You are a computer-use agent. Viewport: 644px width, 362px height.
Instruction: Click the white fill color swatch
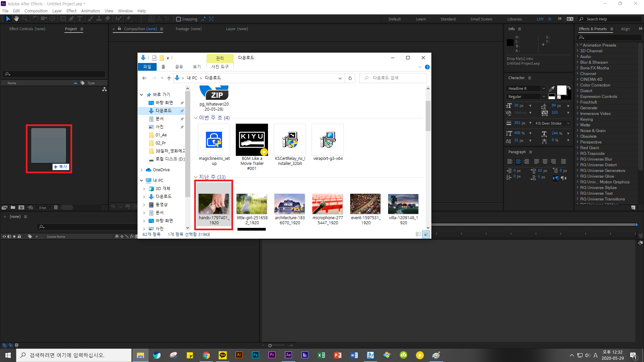[x=561, y=90]
